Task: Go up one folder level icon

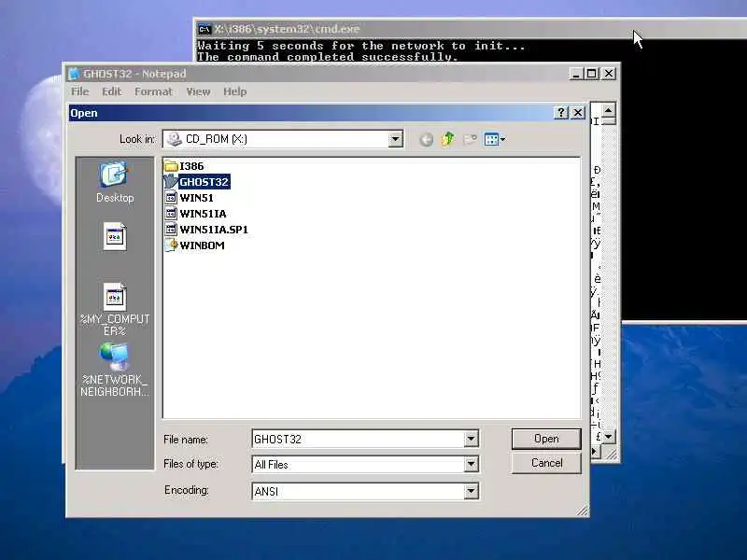Action: click(x=448, y=139)
